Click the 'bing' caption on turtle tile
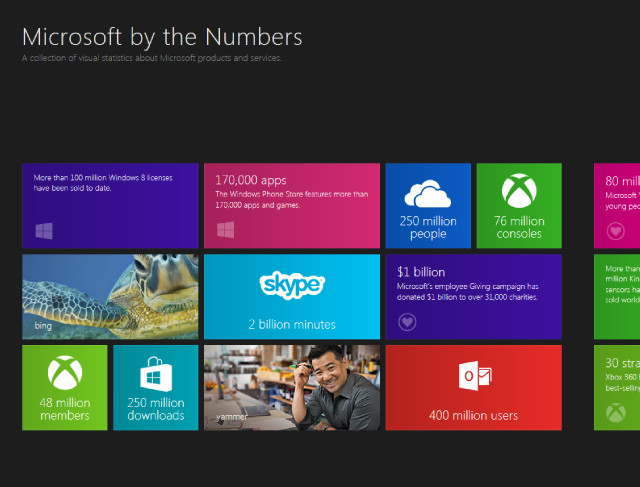 pos(43,326)
